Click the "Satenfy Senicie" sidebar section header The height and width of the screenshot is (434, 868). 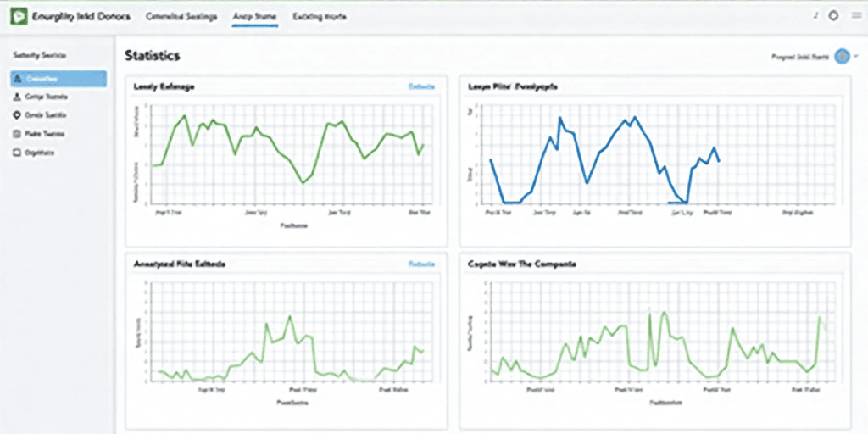[41, 55]
